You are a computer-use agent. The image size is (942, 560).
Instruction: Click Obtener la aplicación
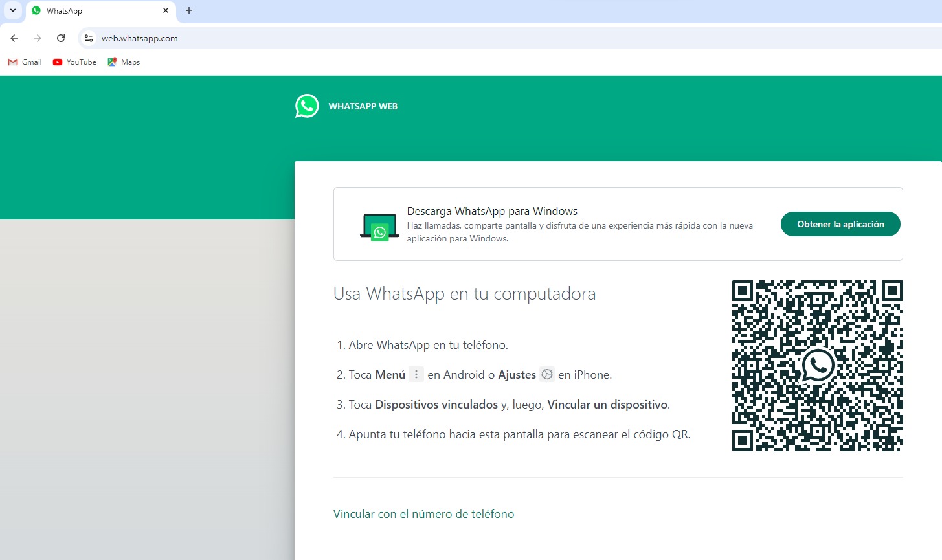tap(840, 223)
